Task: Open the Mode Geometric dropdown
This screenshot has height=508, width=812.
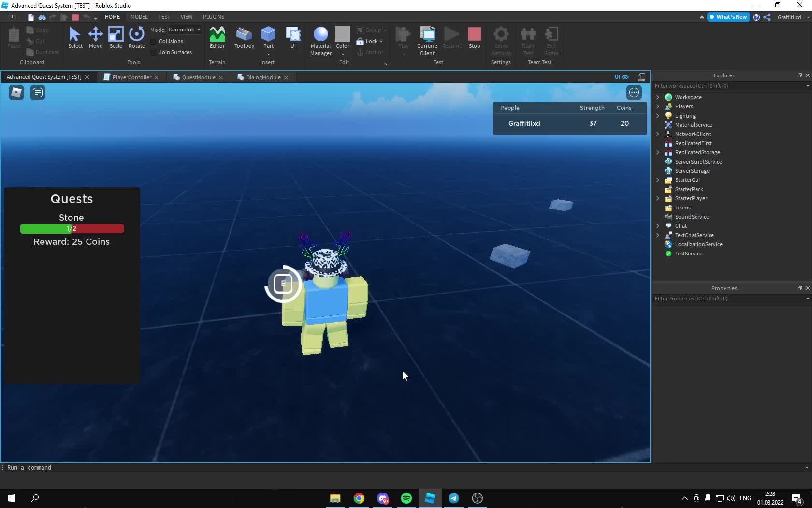Action: (184, 30)
